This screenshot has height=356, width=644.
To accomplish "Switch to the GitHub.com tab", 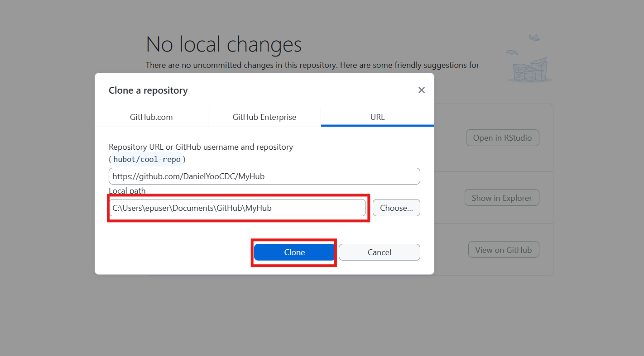I will point(151,117).
